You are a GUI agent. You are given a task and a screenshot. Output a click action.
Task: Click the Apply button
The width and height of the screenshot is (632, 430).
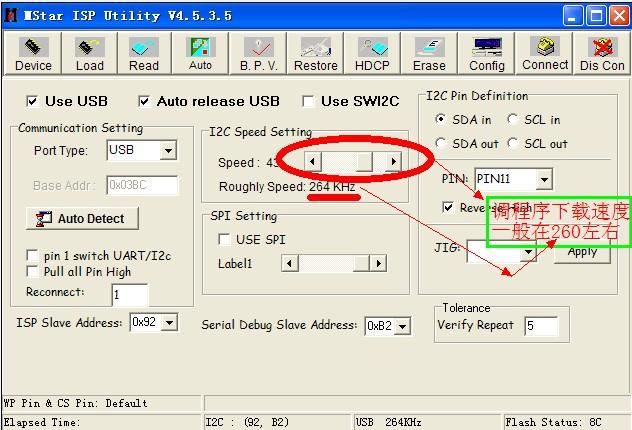tap(582, 252)
